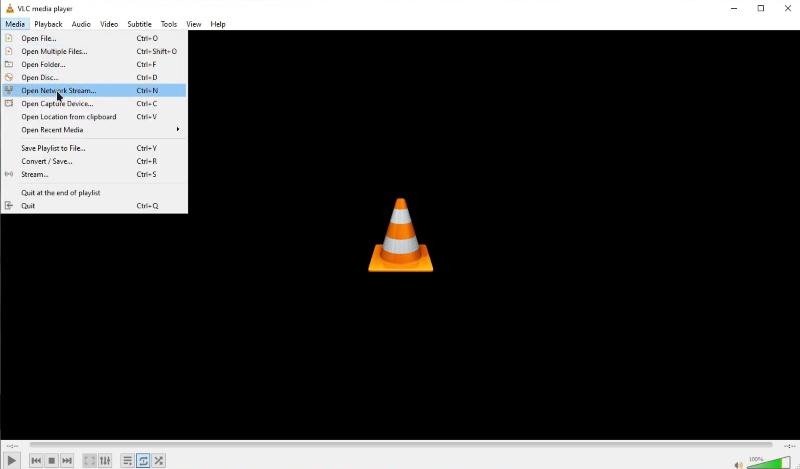Screen dimensions: 800x469
Task: Show extended settings equalizer icon
Action: 105,460
